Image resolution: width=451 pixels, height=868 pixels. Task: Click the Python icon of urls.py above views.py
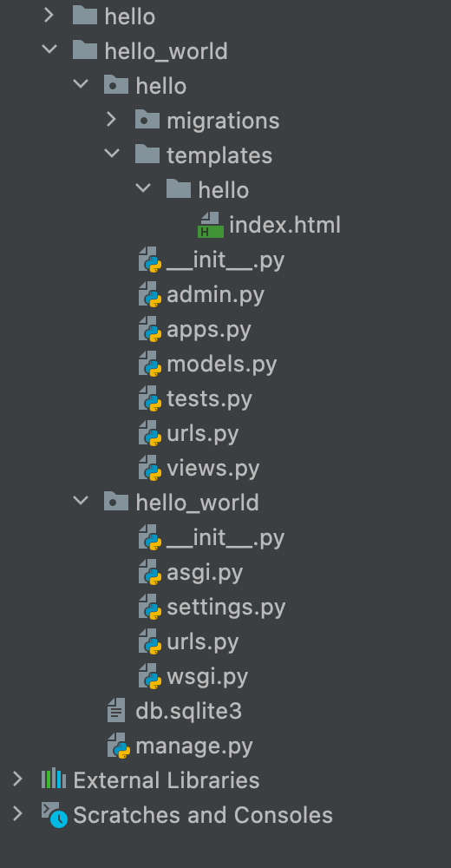(149, 433)
